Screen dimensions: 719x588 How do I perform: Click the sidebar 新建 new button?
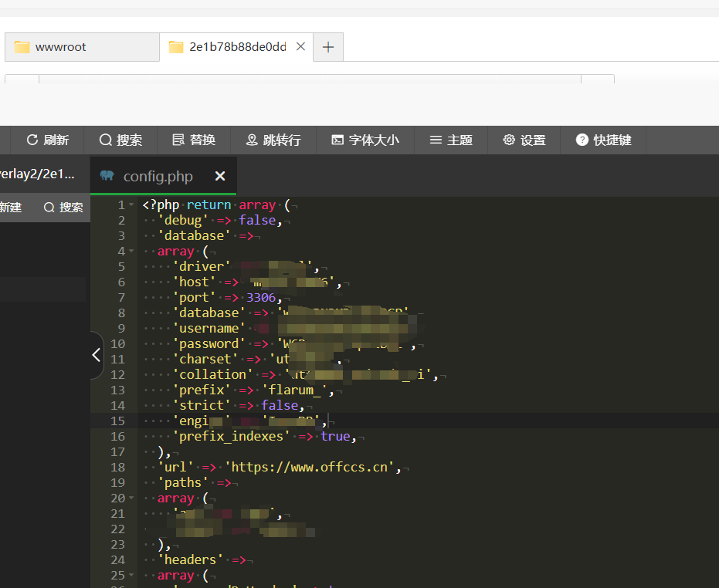tap(11, 207)
